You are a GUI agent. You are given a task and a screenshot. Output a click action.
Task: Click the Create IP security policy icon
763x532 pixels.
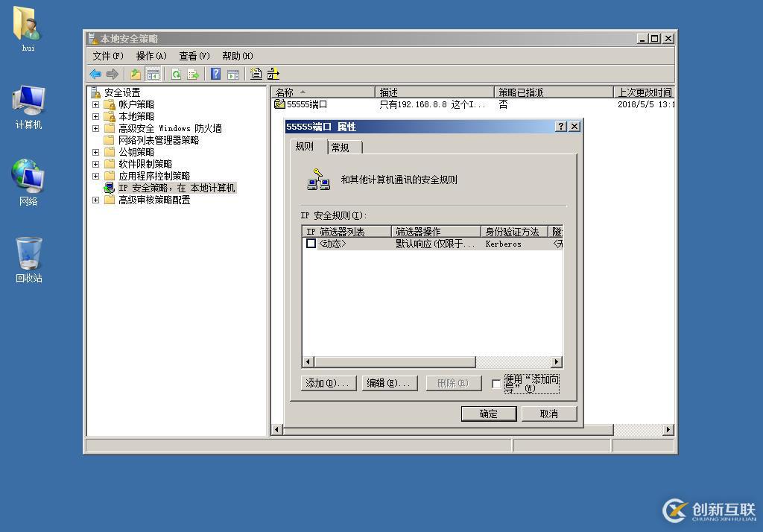point(256,74)
